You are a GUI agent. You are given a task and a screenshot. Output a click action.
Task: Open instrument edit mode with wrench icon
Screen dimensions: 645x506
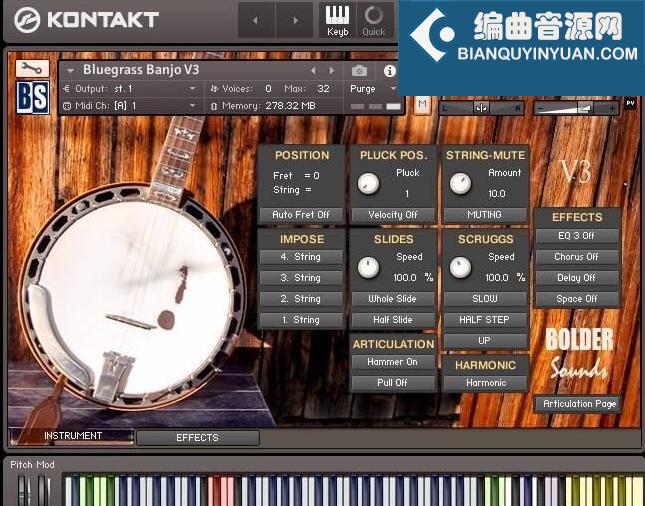(32, 69)
